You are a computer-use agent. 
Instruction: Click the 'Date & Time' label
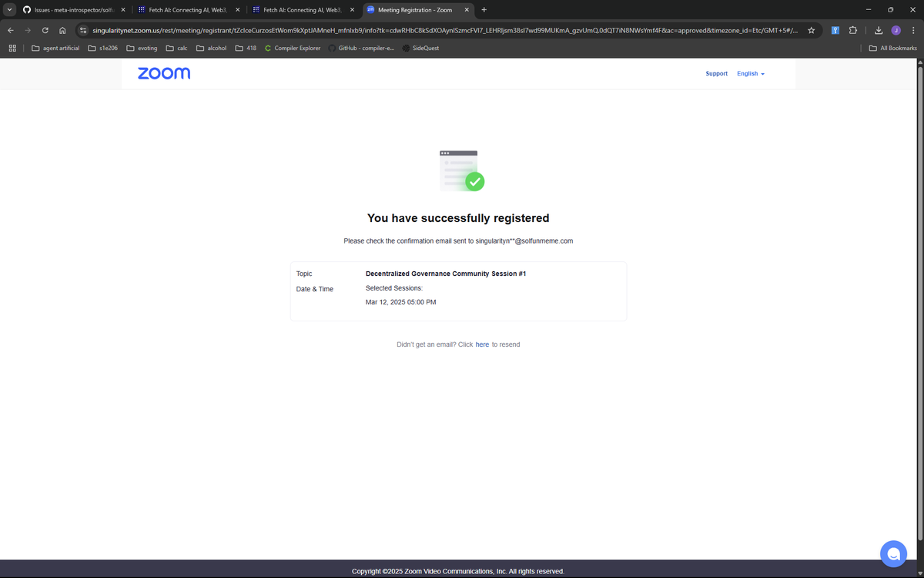[315, 289]
